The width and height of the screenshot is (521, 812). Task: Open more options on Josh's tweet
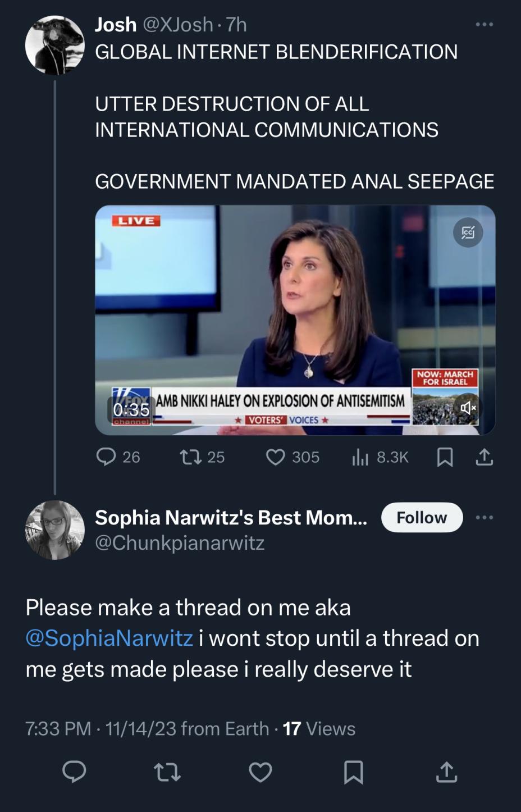click(484, 25)
